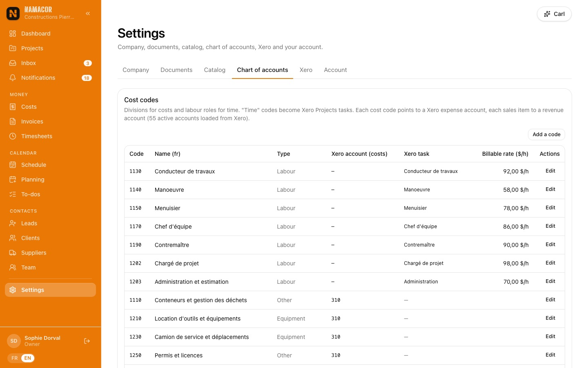Click the Leads person-plus icon
Image resolution: width=588 pixels, height=368 pixels.
[x=13, y=223]
